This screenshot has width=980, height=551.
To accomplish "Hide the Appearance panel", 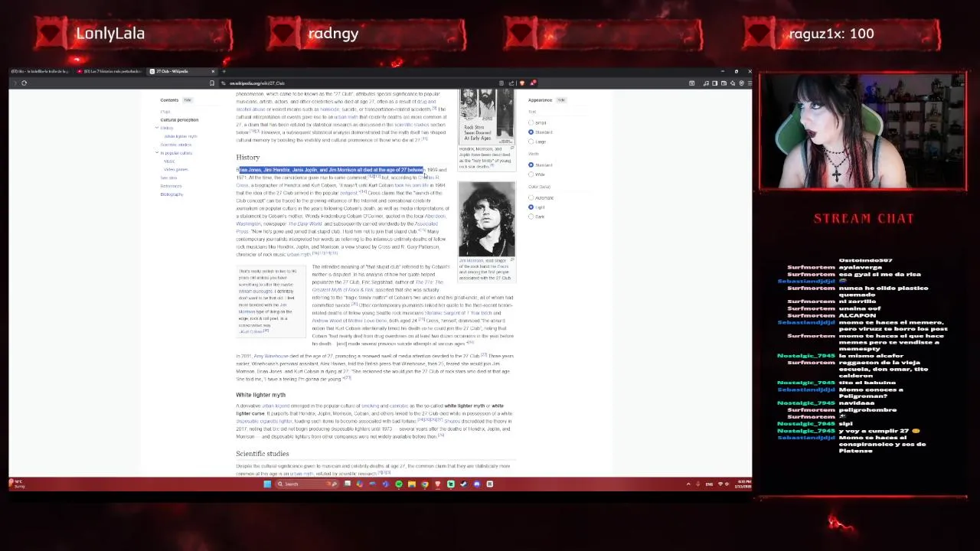I will [x=560, y=100].
